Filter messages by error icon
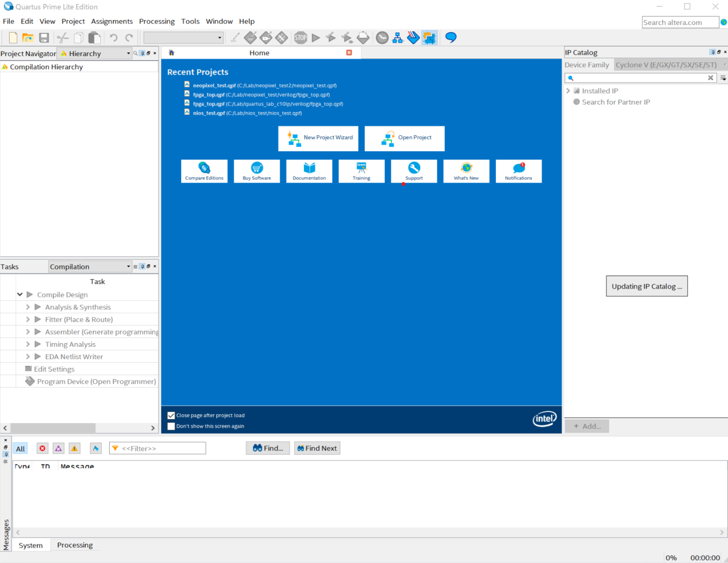The image size is (728, 563). (42, 448)
